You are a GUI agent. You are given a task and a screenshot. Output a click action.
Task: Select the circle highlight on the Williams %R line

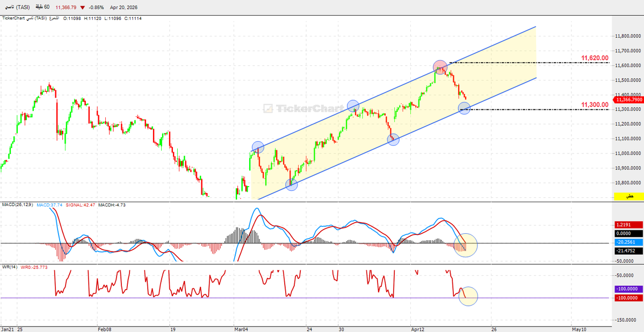468,297
